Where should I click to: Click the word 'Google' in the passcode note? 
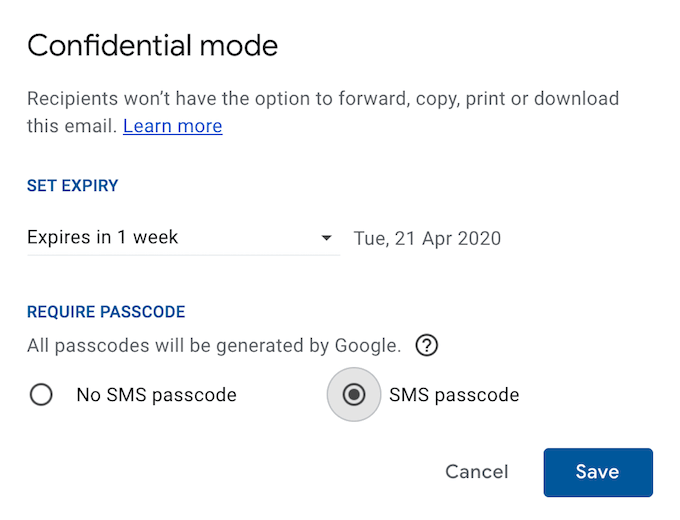(368, 346)
